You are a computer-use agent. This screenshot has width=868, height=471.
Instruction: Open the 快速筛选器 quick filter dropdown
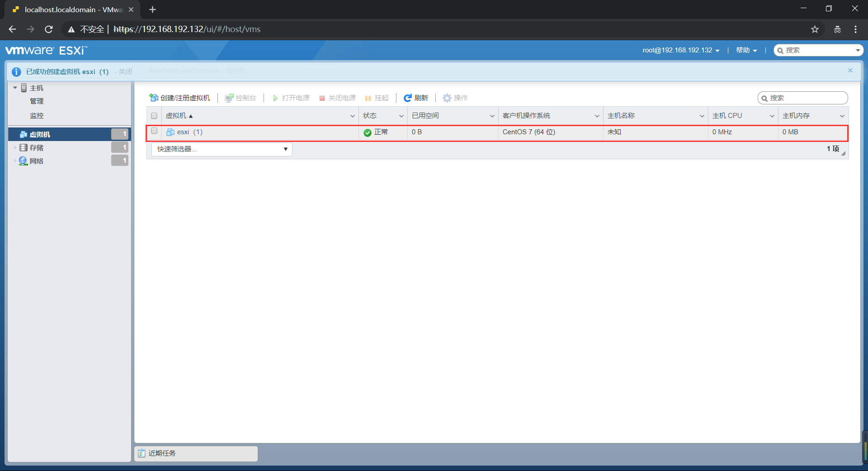[x=222, y=149]
